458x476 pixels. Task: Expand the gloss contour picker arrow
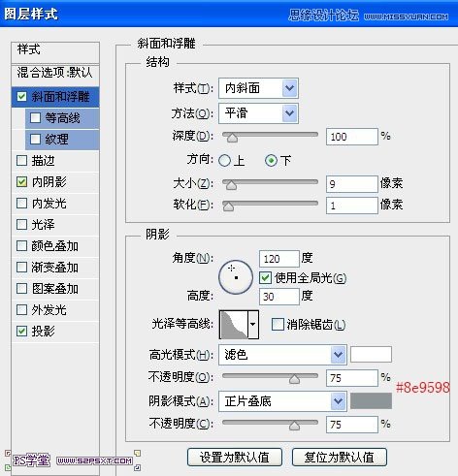[253, 325]
